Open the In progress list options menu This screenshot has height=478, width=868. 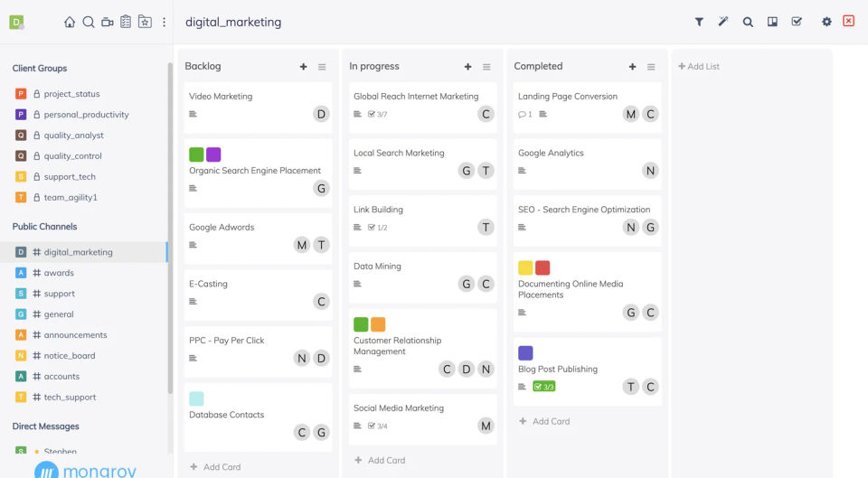pos(486,67)
